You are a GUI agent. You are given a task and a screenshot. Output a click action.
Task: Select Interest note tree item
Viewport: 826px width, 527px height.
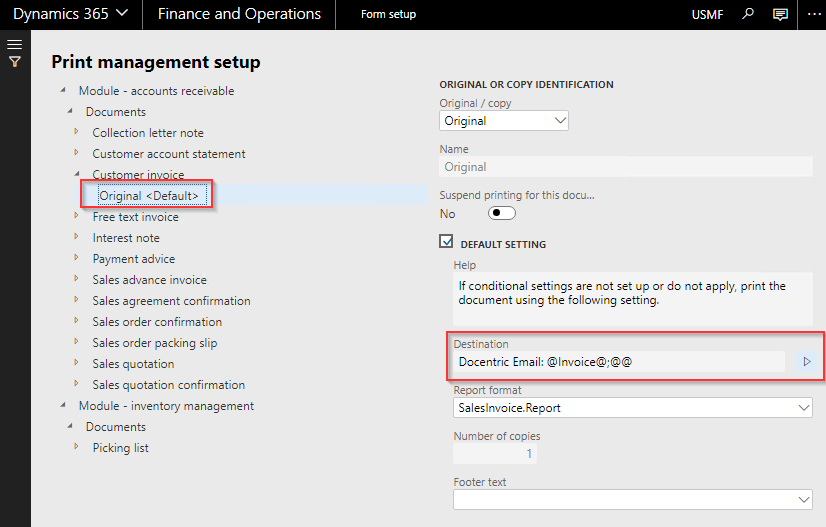point(126,238)
